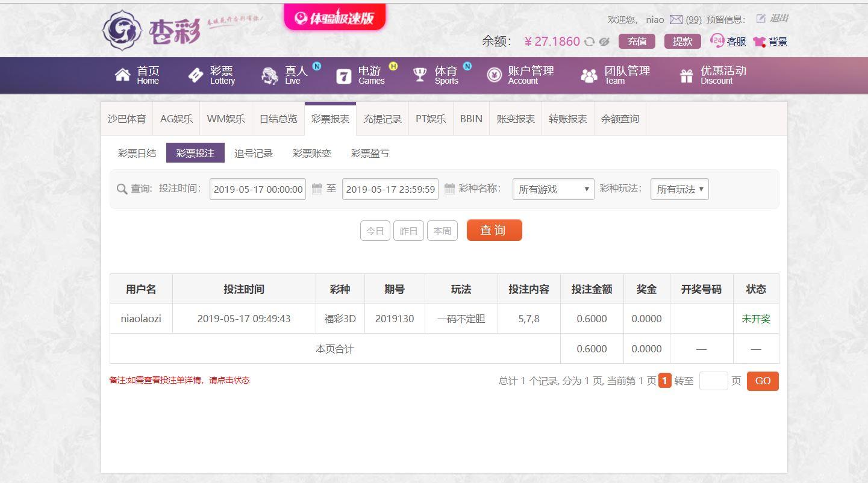
Task: Click the Discount gift box icon
Action: pyautogui.click(x=686, y=75)
